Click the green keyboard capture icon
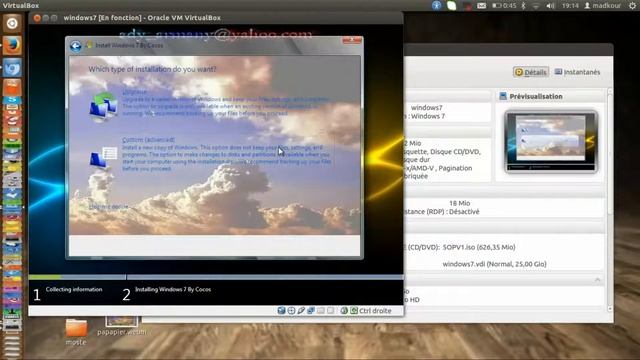Image resolution: width=640 pixels, height=360 pixels. click(x=354, y=311)
